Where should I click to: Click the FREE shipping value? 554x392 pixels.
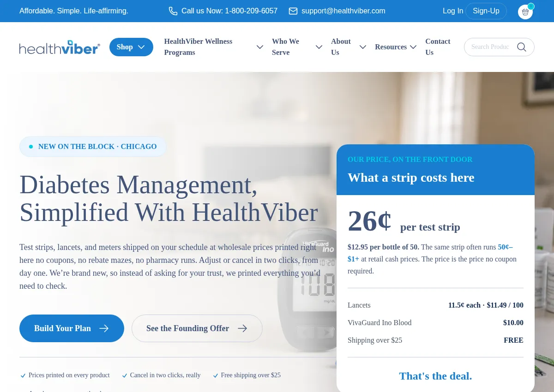[x=513, y=340]
